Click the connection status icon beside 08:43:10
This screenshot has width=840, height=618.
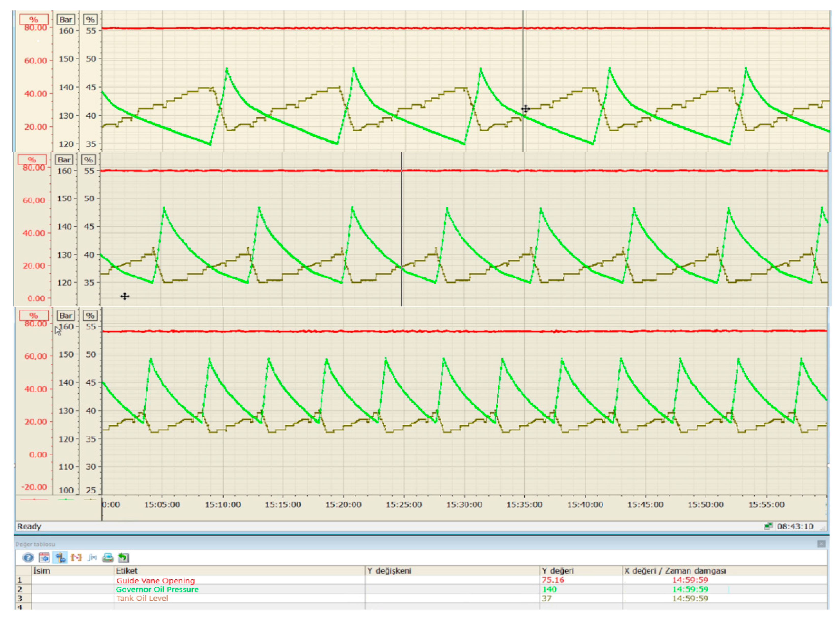point(768,526)
